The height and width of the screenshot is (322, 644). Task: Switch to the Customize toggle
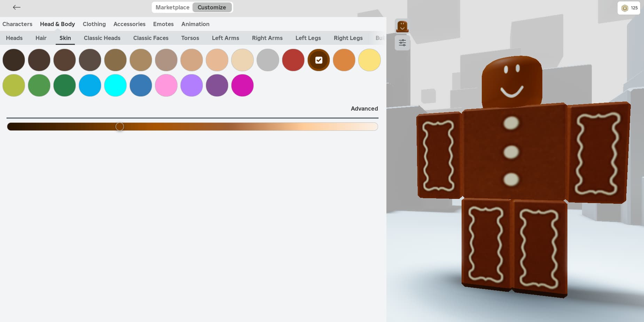pos(212,7)
